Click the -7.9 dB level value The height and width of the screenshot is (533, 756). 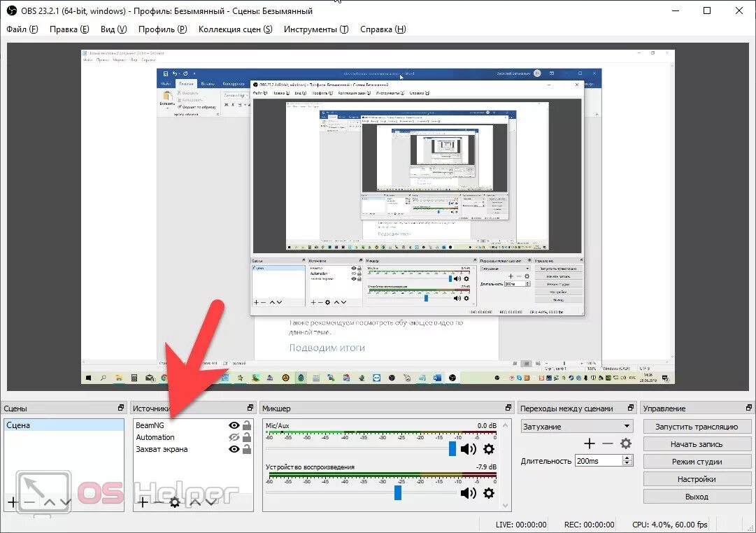point(485,467)
